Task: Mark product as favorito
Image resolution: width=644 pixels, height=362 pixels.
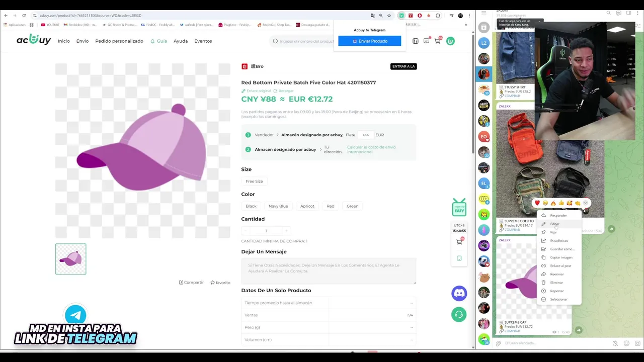Action: pos(220,283)
